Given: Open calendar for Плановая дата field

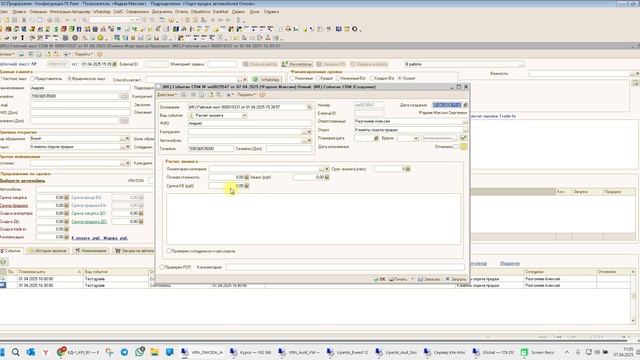Looking at the screenshot, I should tap(376, 138).
